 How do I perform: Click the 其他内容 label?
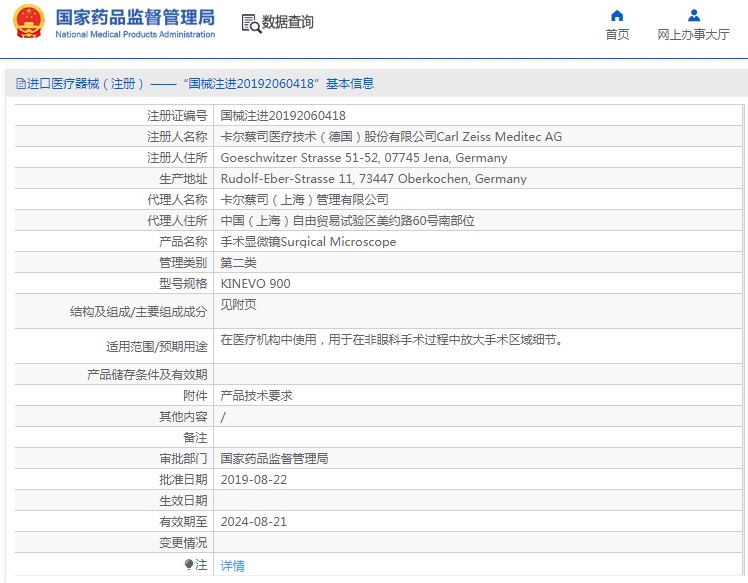pos(183,416)
